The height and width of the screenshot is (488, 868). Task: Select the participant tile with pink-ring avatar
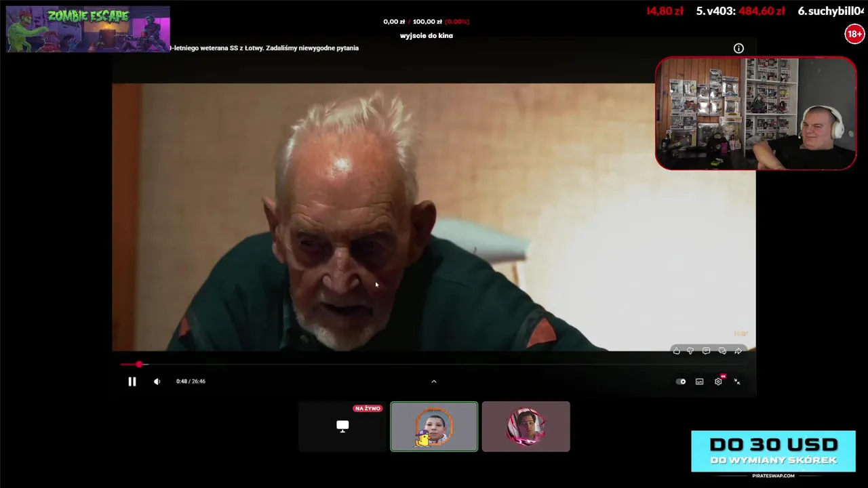click(x=526, y=426)
